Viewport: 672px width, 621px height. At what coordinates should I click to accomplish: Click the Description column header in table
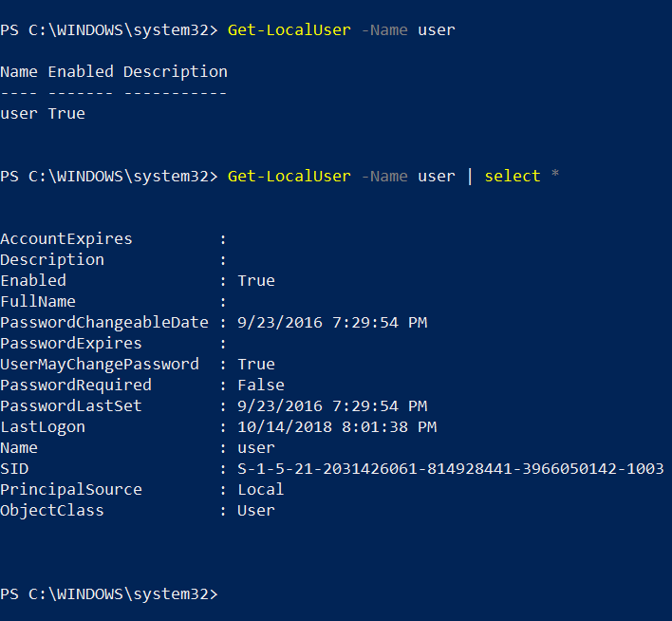[176, 71]
